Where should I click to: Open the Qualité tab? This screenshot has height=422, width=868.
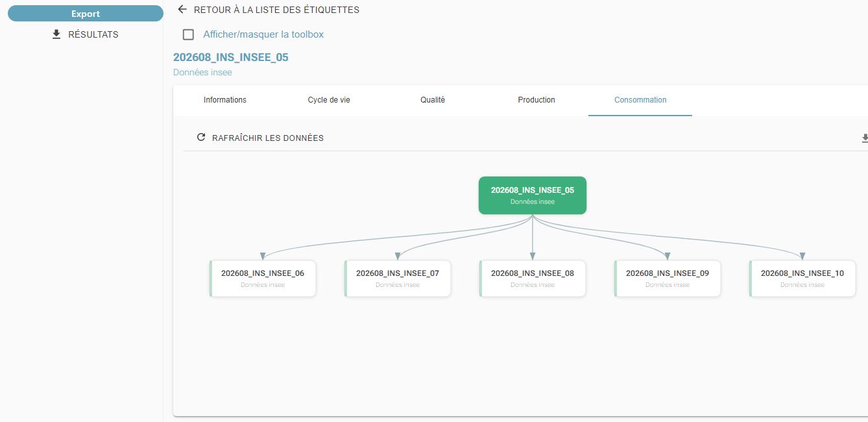[433, 100]
